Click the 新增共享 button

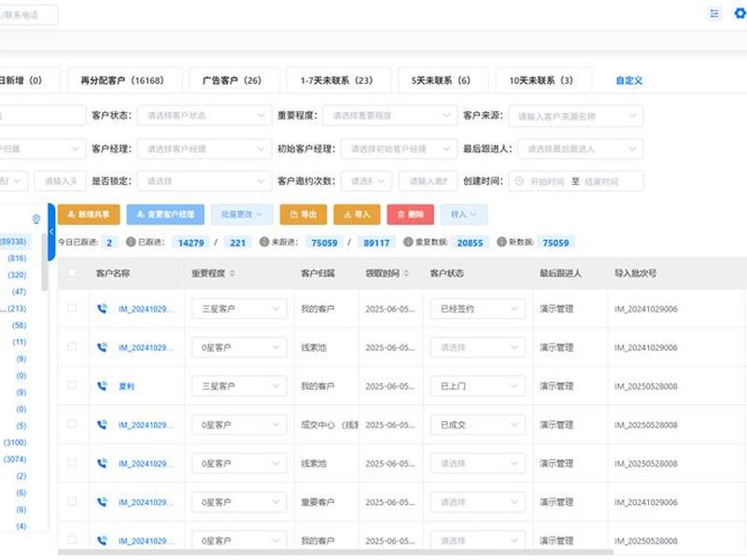click(89, 215)
